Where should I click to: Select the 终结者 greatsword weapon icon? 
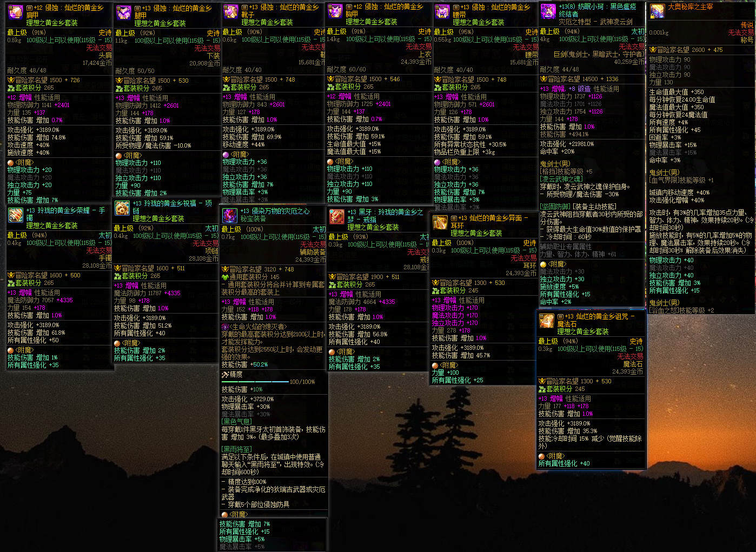[x=548, y=11]
